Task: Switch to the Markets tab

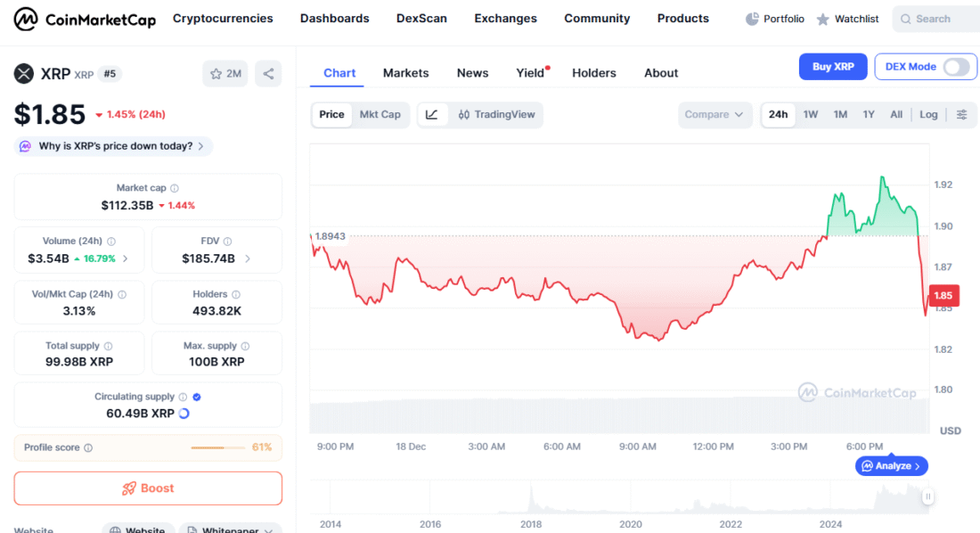Action: click(x=405, y=73)
